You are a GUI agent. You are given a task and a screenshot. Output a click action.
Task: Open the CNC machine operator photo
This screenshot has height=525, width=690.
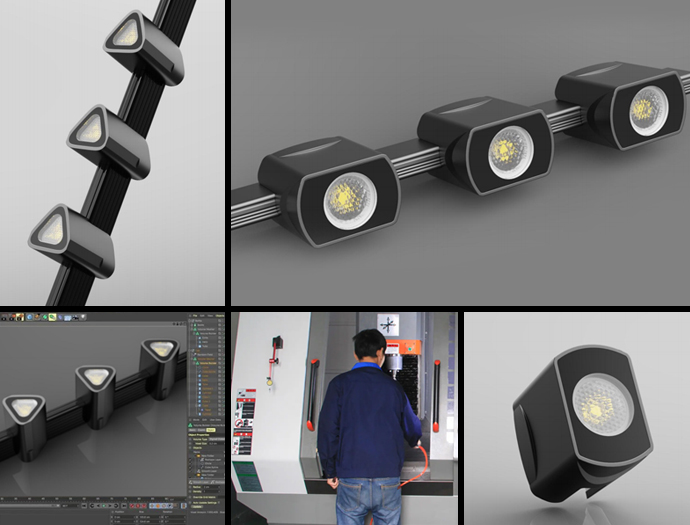tap(344, 419)
